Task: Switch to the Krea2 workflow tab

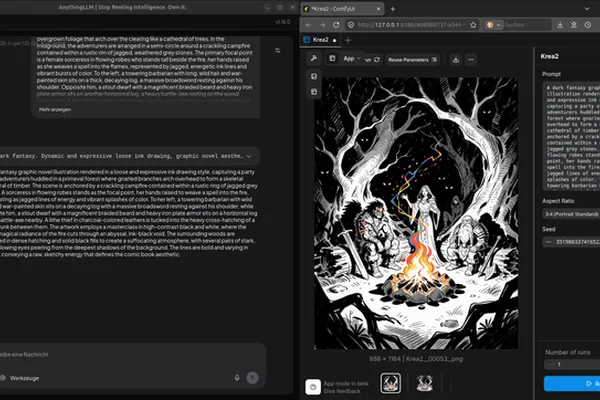Action: (320, 40)
